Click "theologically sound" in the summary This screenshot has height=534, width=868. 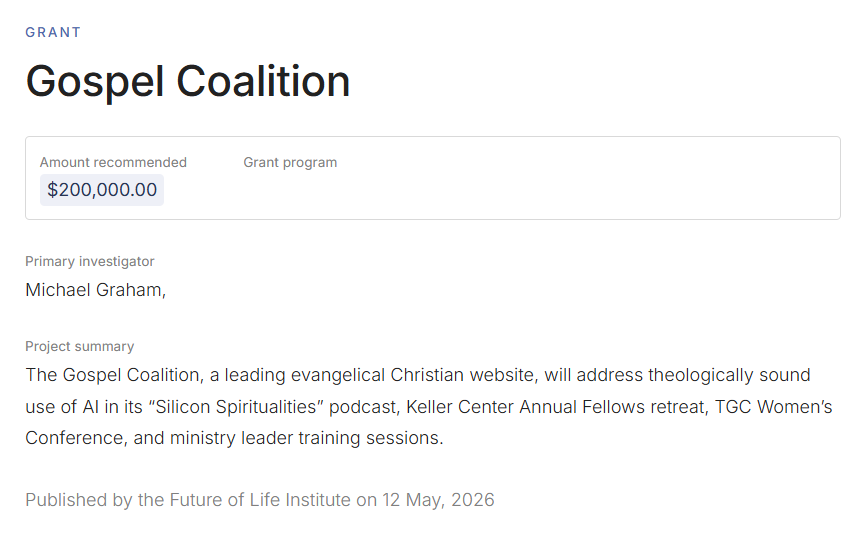[729, 375]
